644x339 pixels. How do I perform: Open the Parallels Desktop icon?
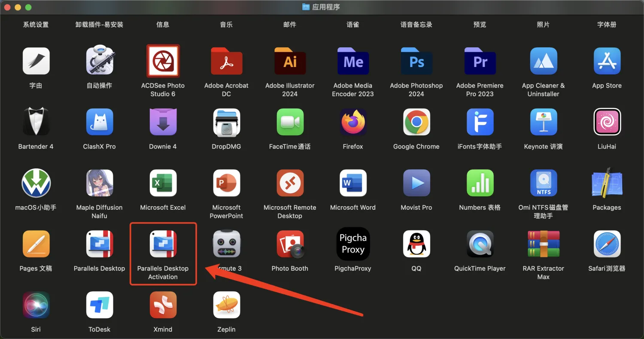pos(100,244)
